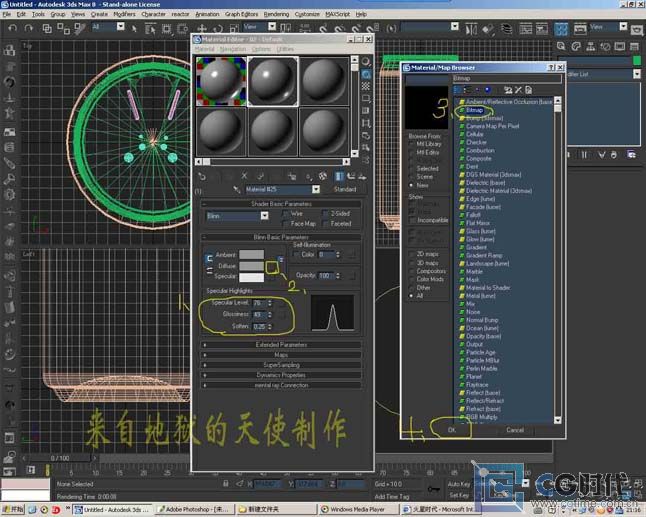Select Scene radio under Browse From
The width and height of the screenshot is (646, 517).
coord(411,177)
